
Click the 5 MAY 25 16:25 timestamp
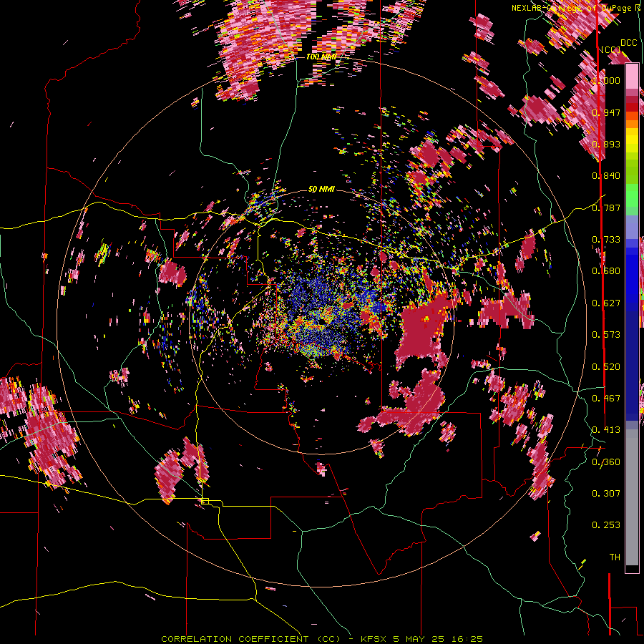pyautogui.click(x=438, y=639)
